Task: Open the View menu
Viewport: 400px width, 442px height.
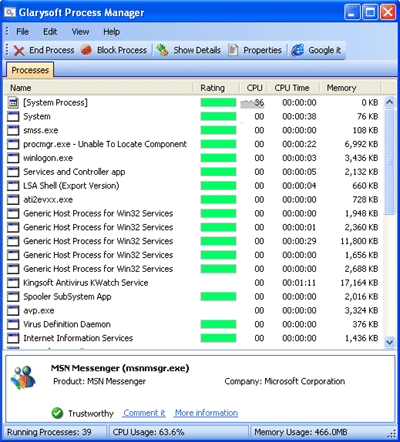Action: [x=80, y=32]
